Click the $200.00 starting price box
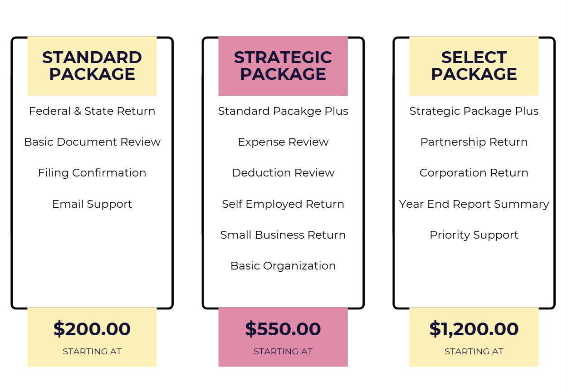This screenshot has width=567, height=392. pos(92,337)
